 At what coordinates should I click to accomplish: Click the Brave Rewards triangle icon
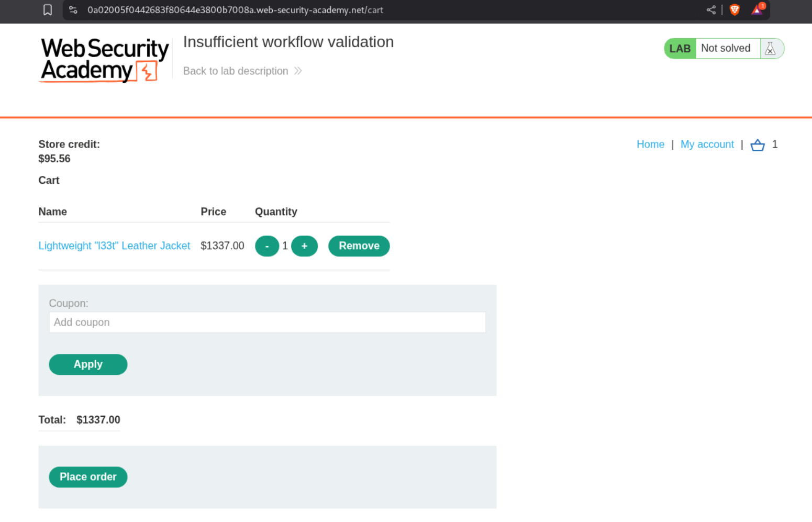click(757, 10)
